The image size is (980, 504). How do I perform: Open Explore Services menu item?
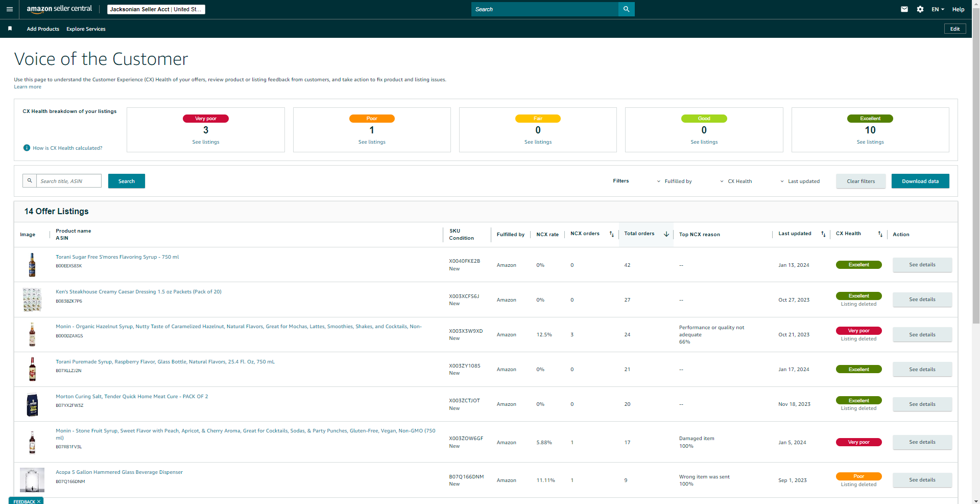86,29
